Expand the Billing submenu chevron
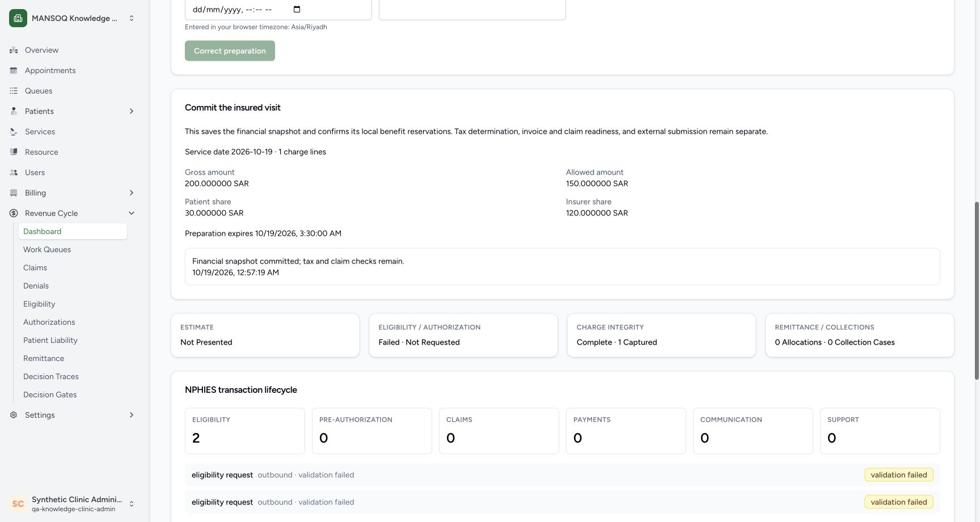The width and height of the screenshot is (980, 522). pos(132,193)
